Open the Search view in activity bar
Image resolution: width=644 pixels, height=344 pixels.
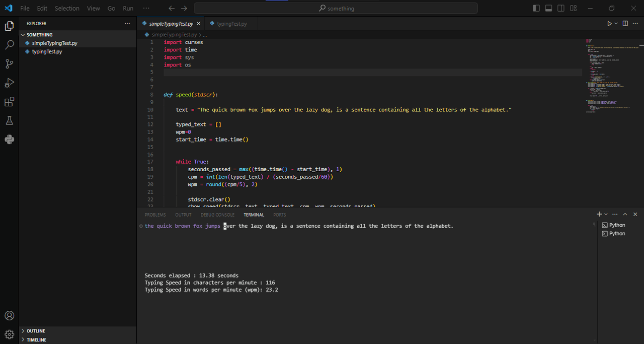9,45
